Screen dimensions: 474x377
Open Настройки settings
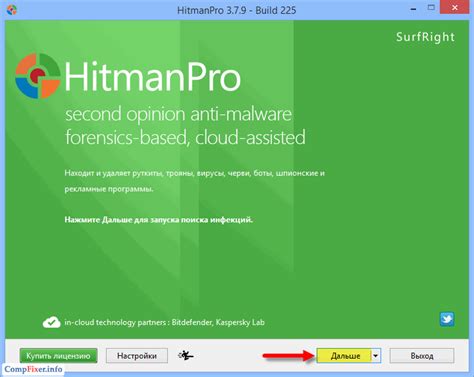[x=137, y=356]
